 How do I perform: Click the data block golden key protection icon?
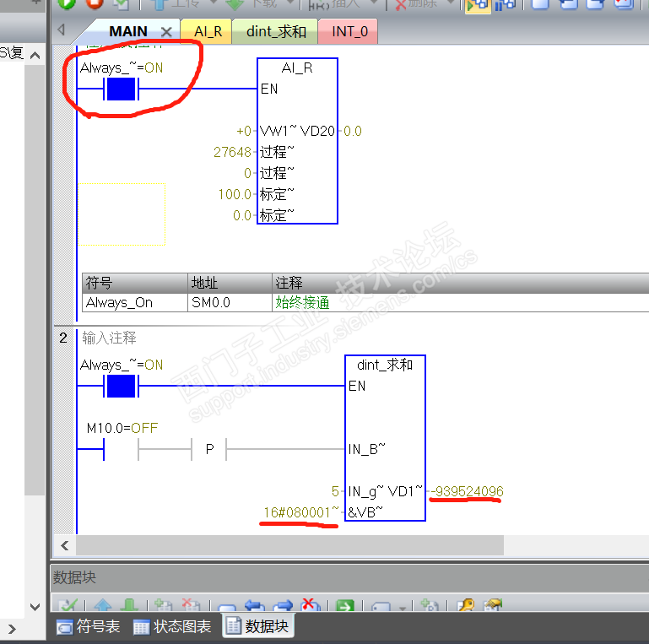click(466, 605)
